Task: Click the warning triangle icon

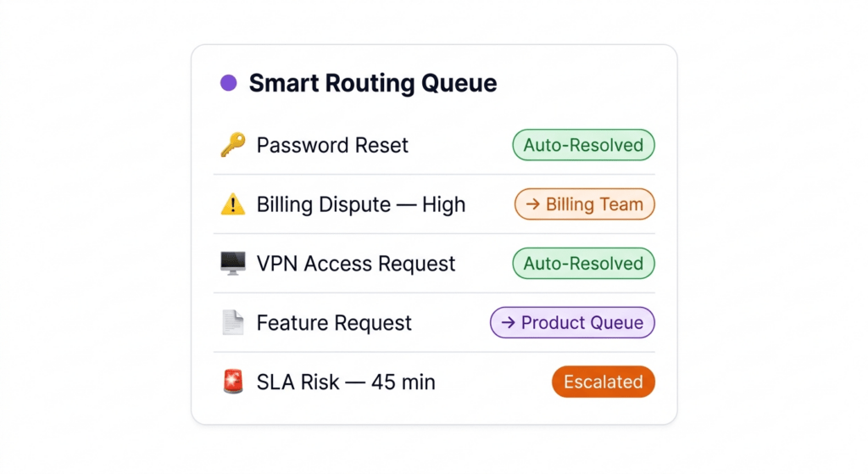Action: [232, 204]
